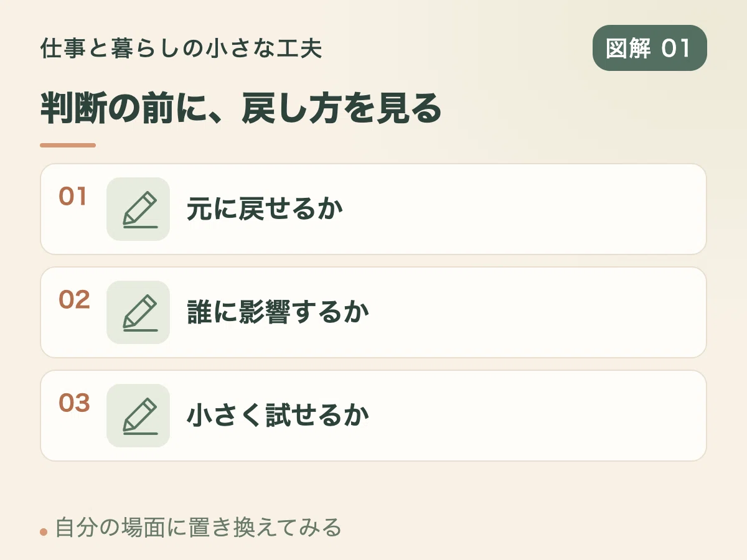Open the 元に戻せるか card
Image resolution: width=747 pixels, height=560 pixels.
click(x=374, y=209)
